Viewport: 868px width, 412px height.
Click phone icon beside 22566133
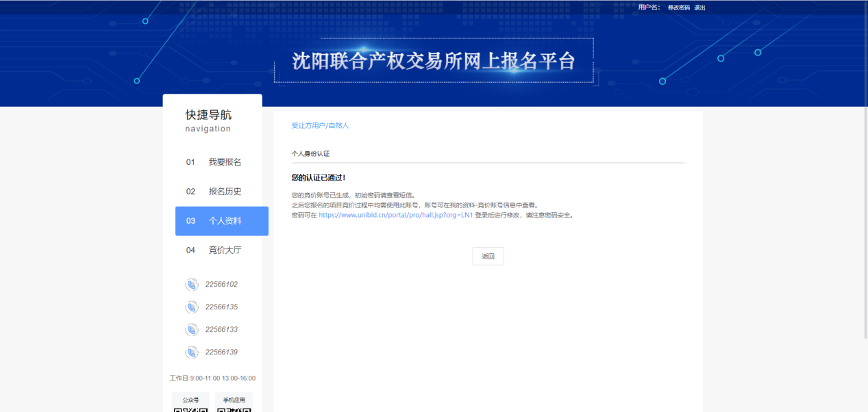click(191, 330)
